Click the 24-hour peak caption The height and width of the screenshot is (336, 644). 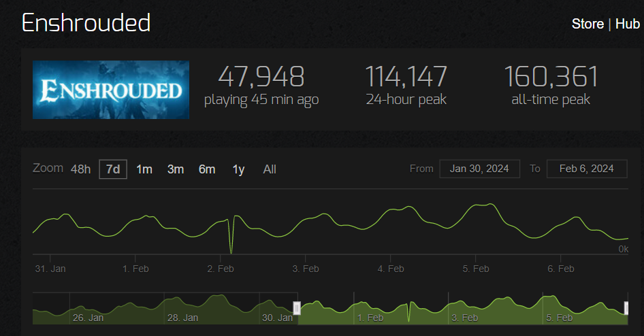tap(406, 99)
